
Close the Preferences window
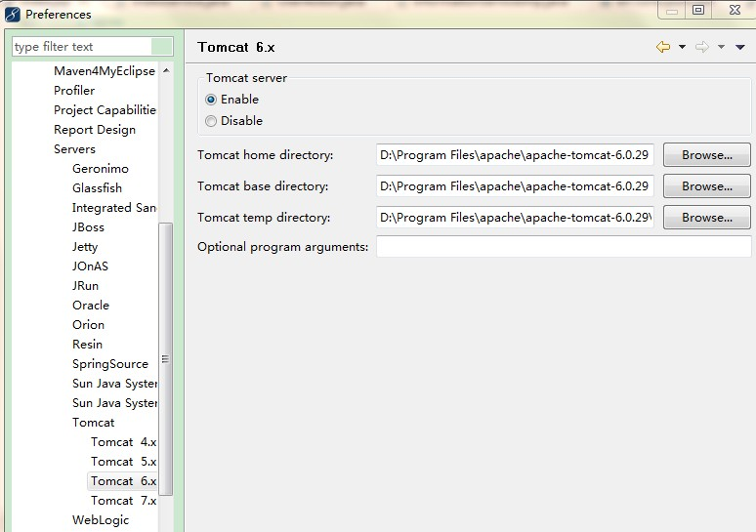(x=735, y=10)
